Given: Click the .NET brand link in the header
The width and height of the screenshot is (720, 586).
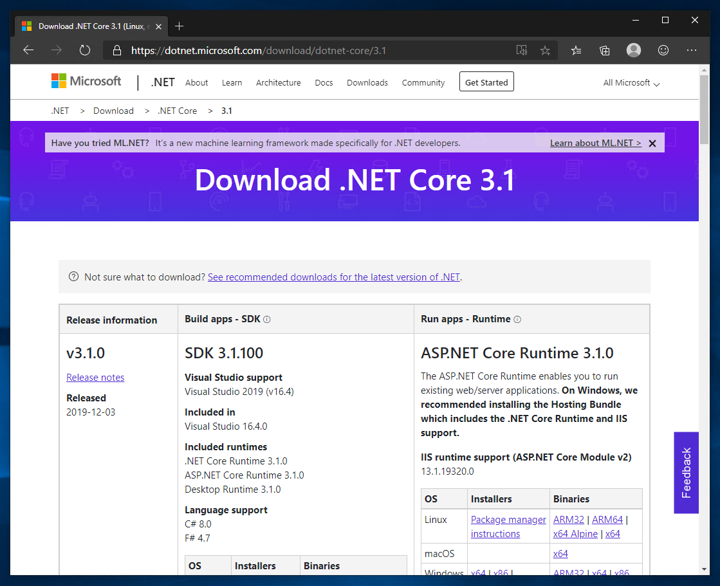Looking at the screenshot, I should coord(163,82).
